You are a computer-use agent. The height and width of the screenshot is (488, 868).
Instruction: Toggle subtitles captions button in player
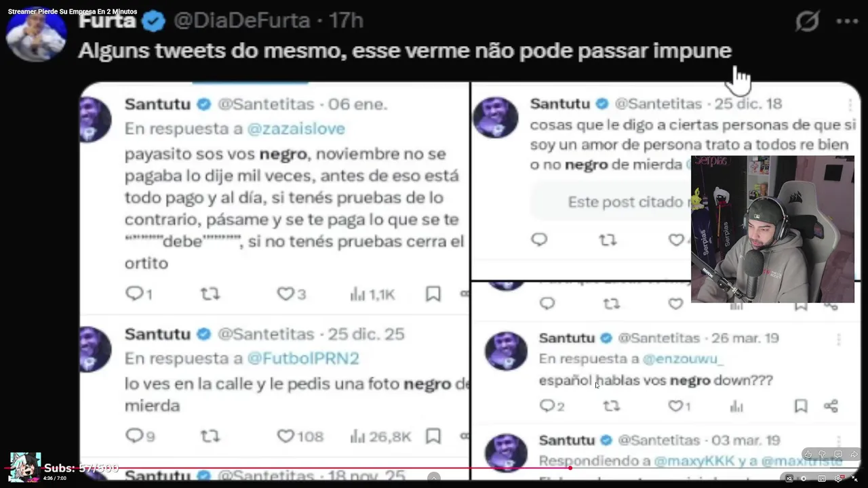click(x=822, y=479)
